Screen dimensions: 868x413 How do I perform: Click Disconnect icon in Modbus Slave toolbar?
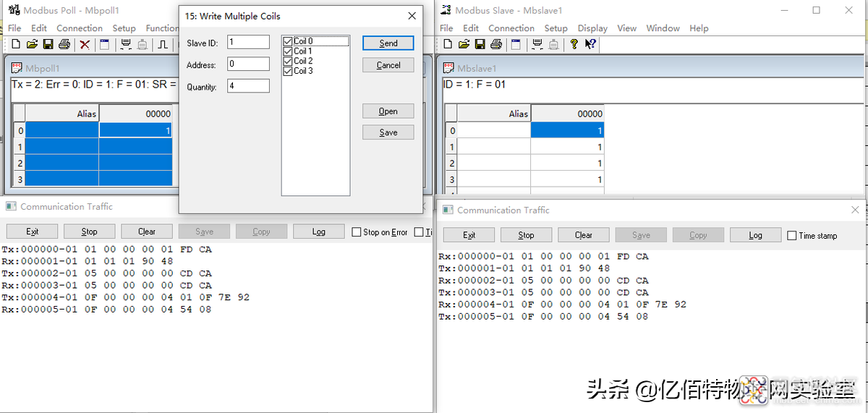coord(554,44)
